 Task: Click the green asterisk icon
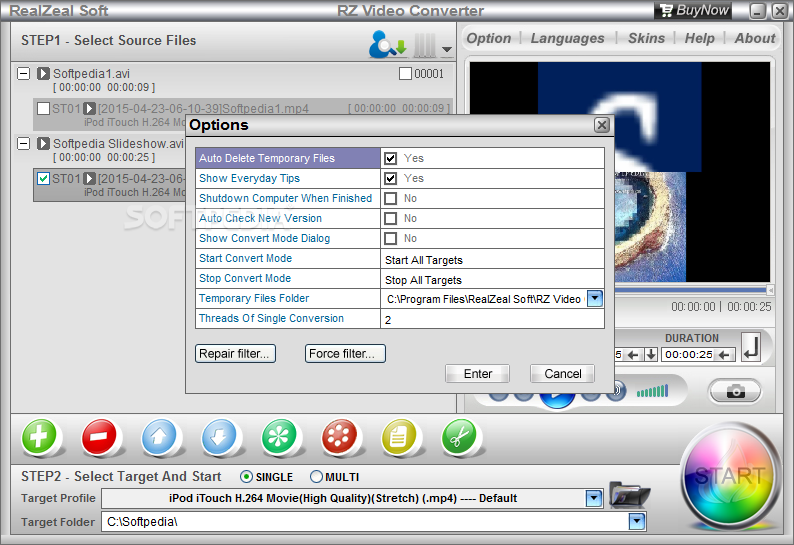tap(279, 437)
